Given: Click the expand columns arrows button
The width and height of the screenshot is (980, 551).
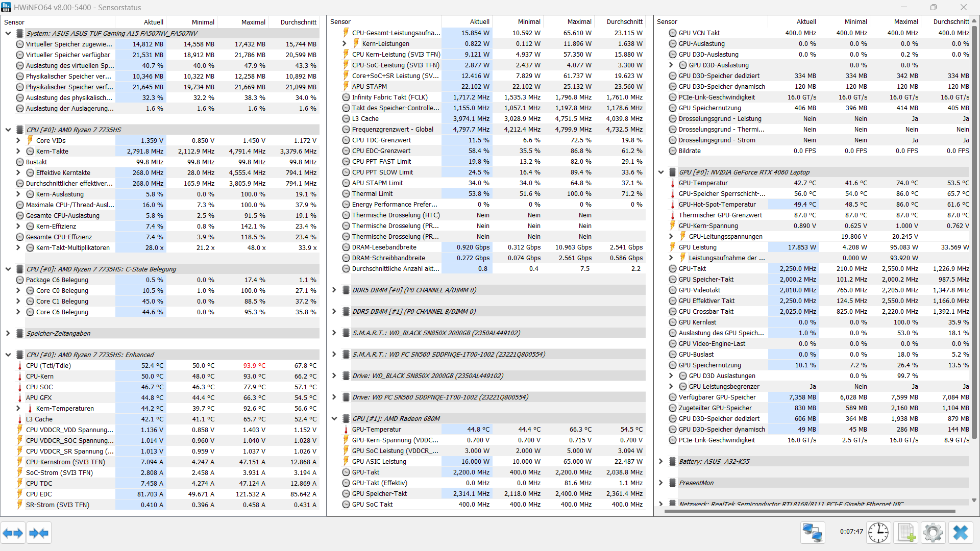Looking at the screenshot, I should (13, 533).
